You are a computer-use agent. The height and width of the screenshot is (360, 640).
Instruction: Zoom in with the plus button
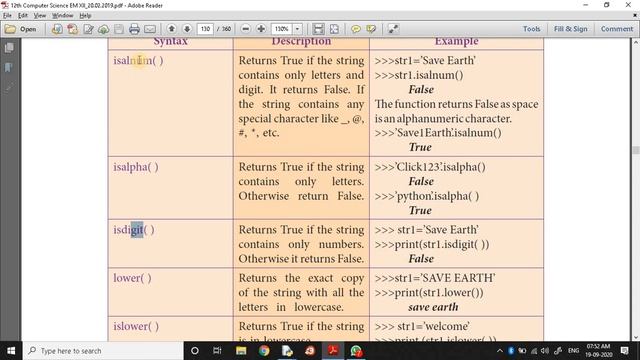tap(261, 29)
